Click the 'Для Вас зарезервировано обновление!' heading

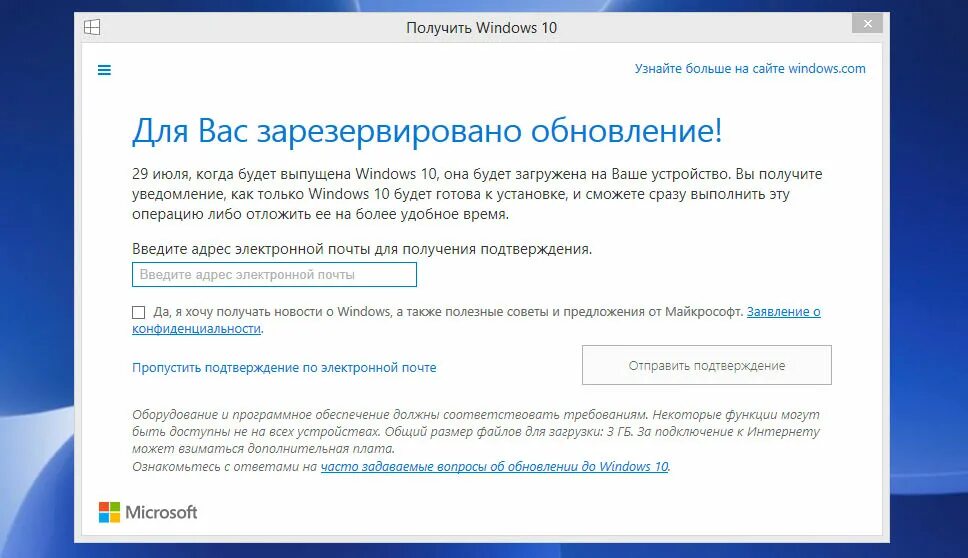[x=427, y=131]
